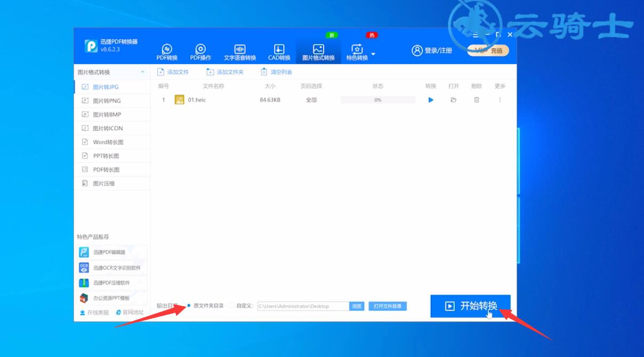
Task: Open 办公资源PPT模板 product recommendation
Action: coord(113,298)
